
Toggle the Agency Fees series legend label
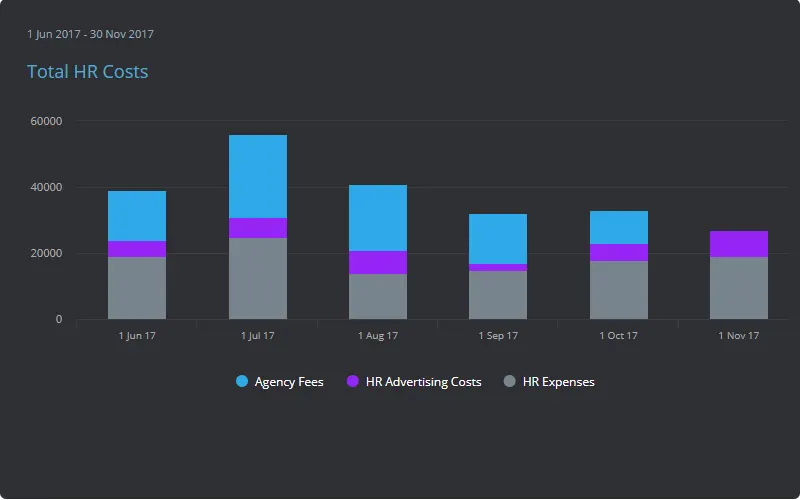point(289,382)
